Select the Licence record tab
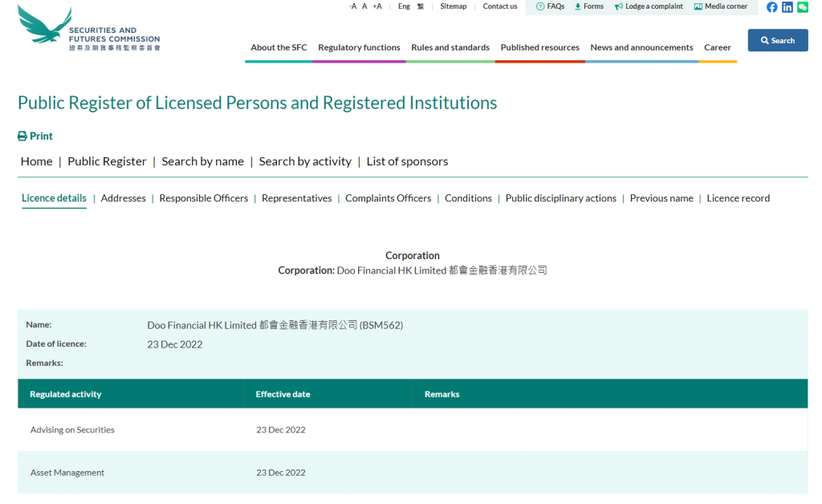The width and height of the screenshot is (822, 504). [x=738, y=198]
